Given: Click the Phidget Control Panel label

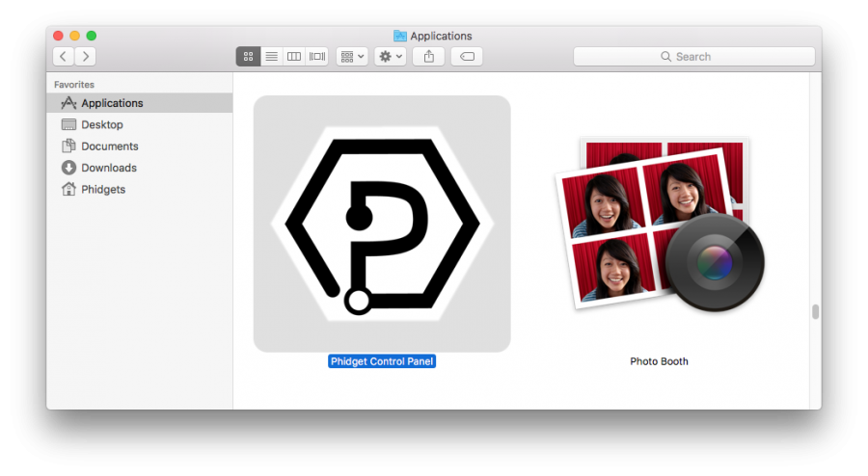Looking at the screenshot, I should 382,361.
